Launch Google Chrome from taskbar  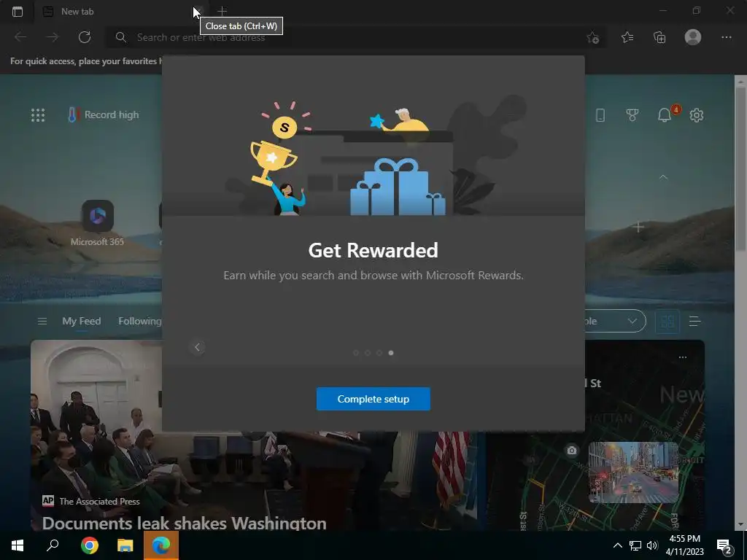[x=89, y=545]
